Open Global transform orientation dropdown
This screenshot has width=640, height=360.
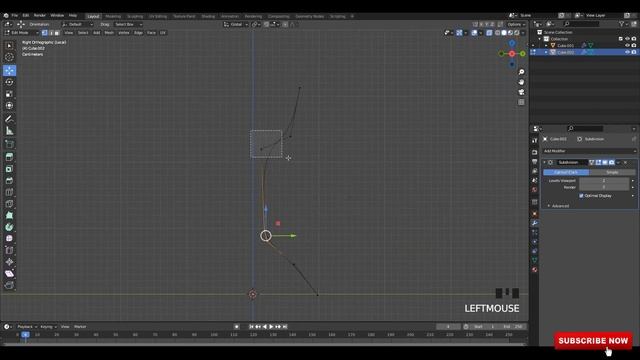236,24
